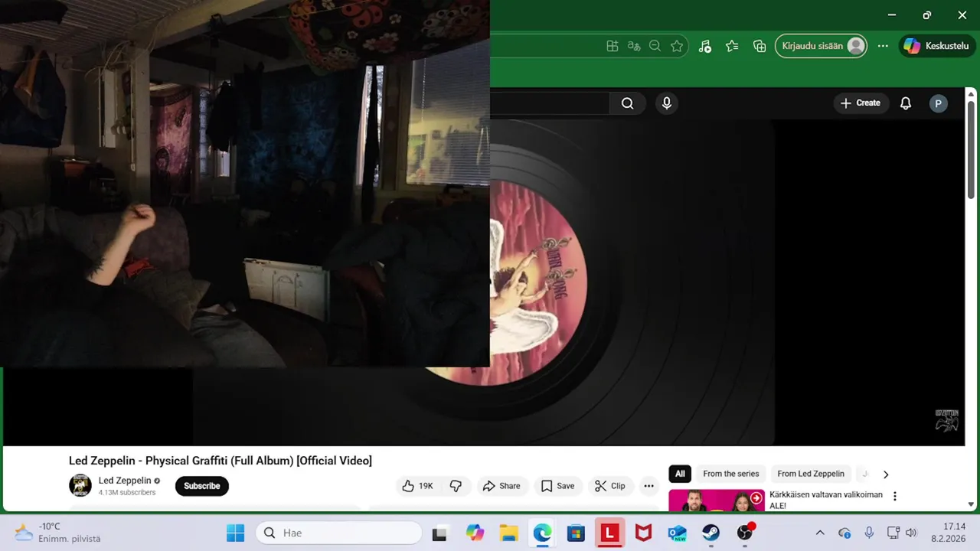Click the YouTube Create button
Viewport: 980px width, 551px height.
861,103
